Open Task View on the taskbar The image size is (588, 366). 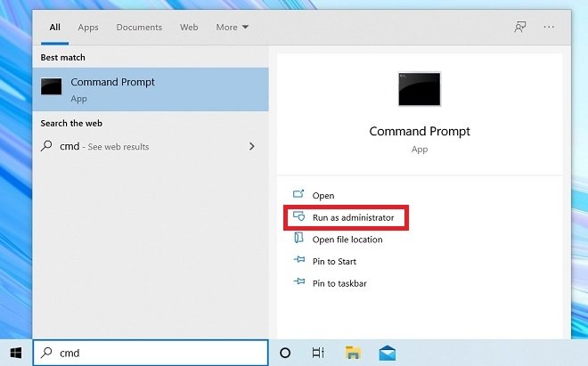(x=318, y=353)
